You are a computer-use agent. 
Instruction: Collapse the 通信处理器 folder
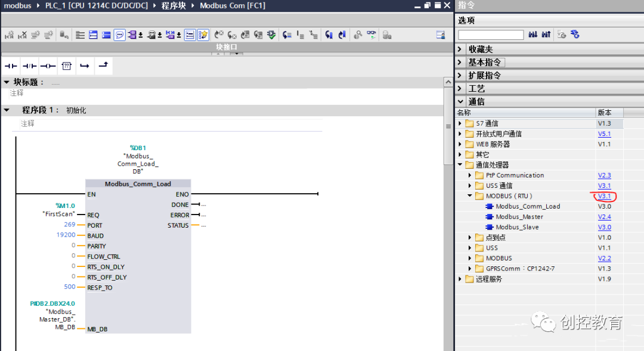click(x=460, y=164)
